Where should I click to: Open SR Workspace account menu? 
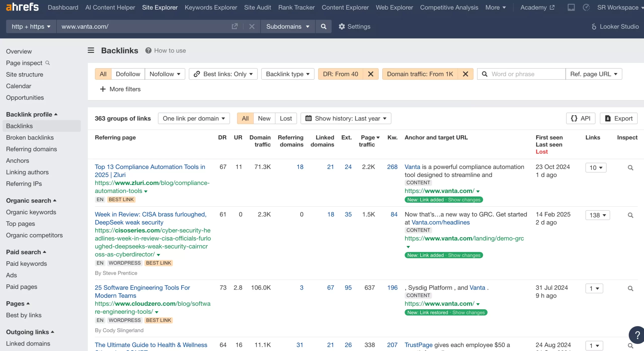click(x=620, y=7)
